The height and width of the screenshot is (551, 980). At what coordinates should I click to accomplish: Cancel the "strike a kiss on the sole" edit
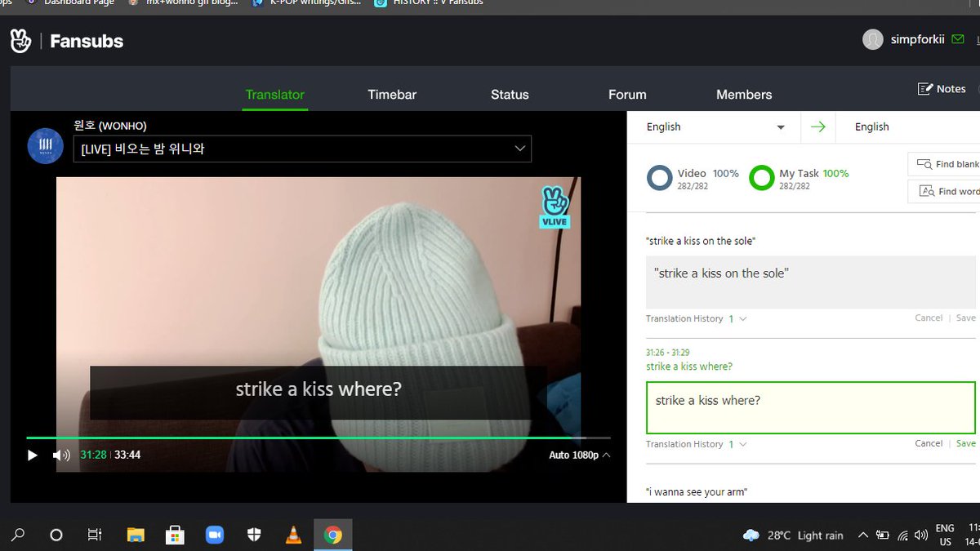[929, 318]
